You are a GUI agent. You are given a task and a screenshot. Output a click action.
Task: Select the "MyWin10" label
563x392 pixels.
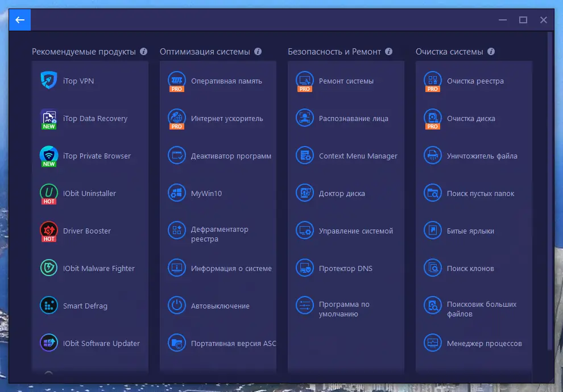click(206, 194)
